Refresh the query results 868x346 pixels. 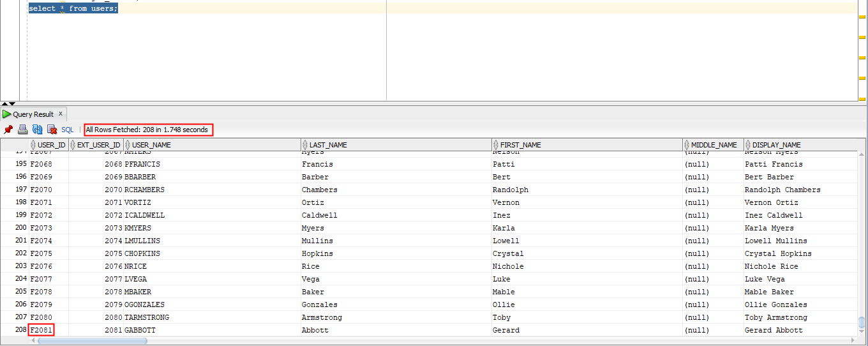[38, 130]
